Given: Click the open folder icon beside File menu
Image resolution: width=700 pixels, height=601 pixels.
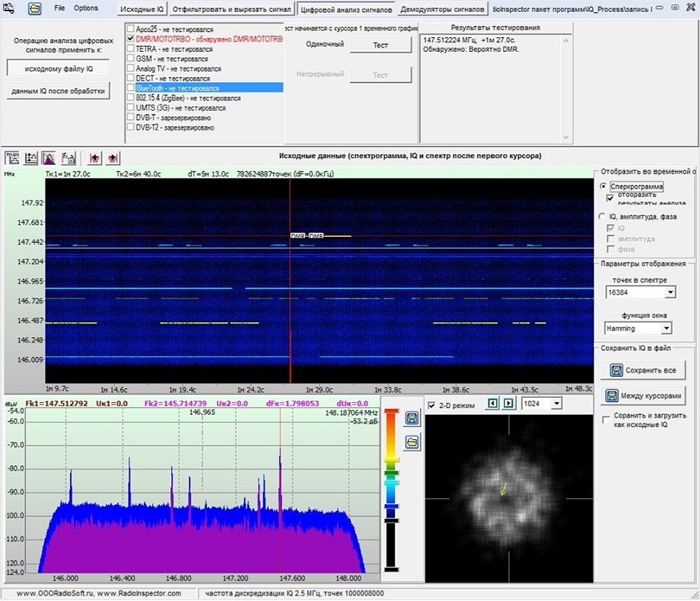Looking at the screenshot, I should (34, 9).
